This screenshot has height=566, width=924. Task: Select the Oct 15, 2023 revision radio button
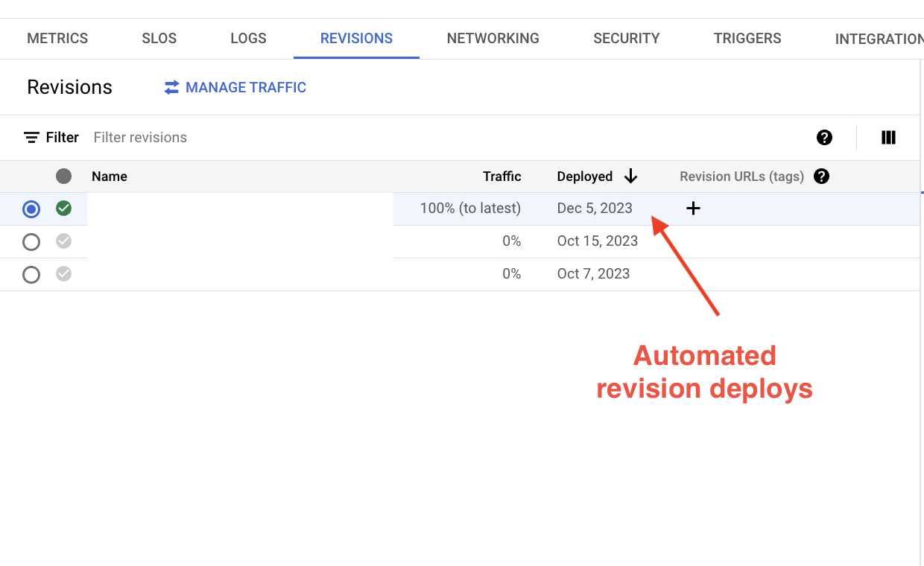(31, 242)
